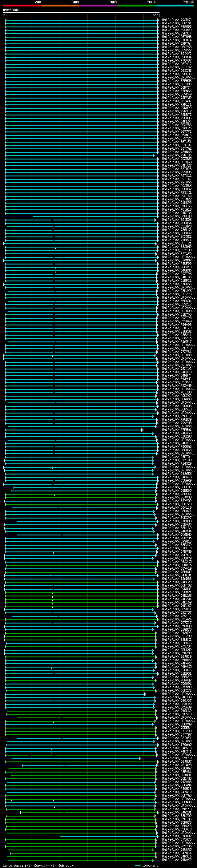Click the purple ~60% identity color segment
The image size is (197, 868).
tap(98, 6)
